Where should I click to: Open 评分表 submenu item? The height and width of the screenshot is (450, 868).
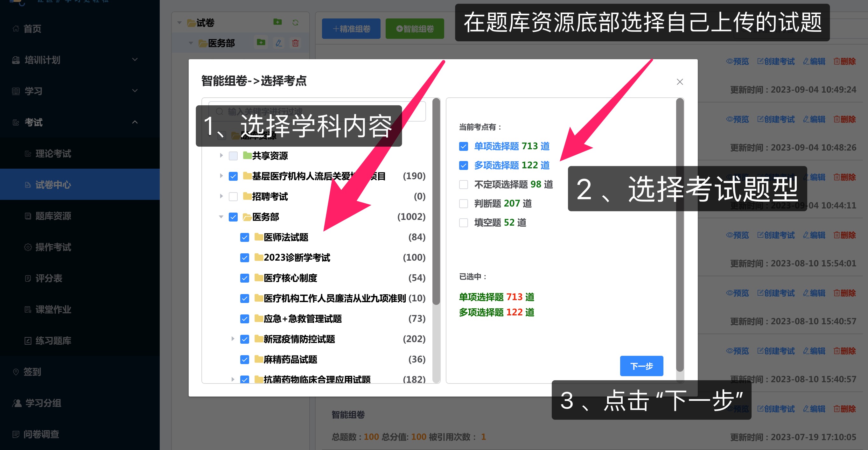pos(80,278)
